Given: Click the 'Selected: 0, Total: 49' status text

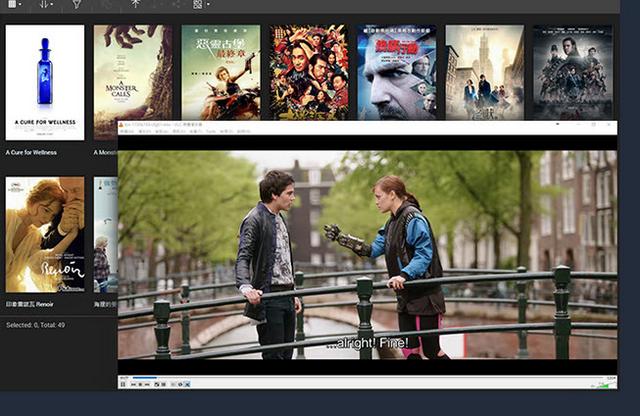Looking at the screenshot, I should (x=36, y=325).
